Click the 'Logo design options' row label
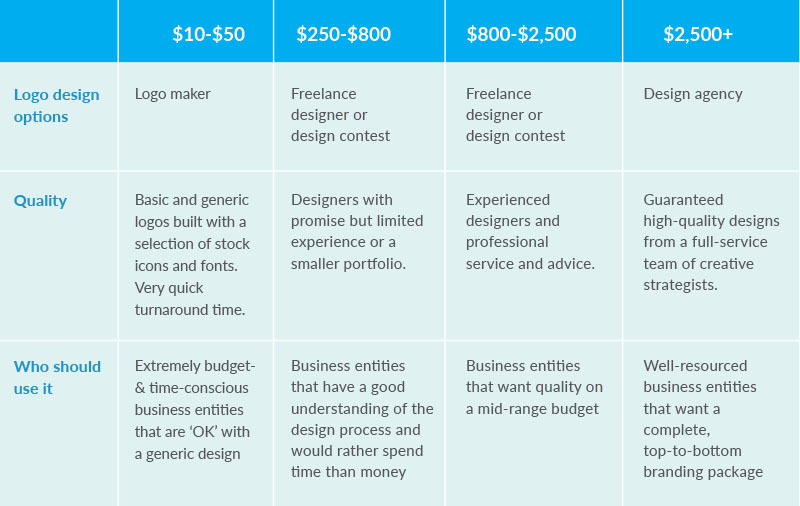The height and width of the screenshot is (506, 800). [56, 106]
